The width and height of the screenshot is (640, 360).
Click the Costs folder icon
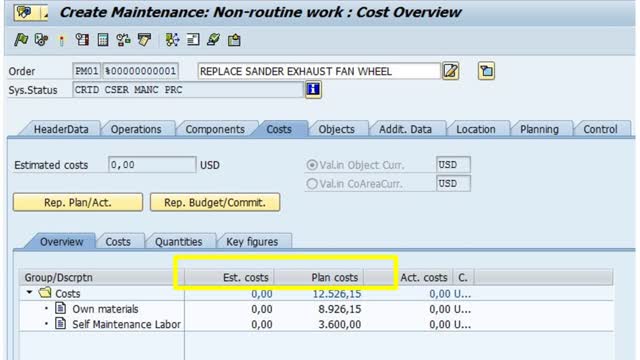[45, 292]
